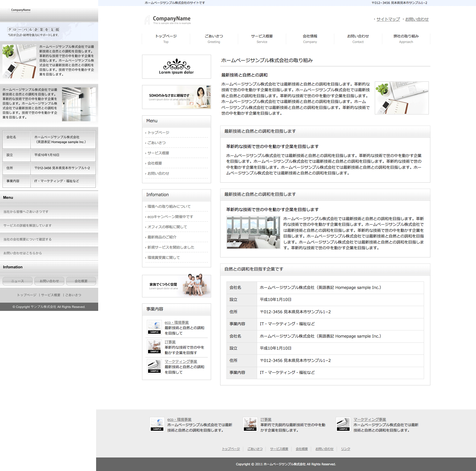Screen dimensions: 476x471
Task: Select 弊社の取り組み Approach in top navigation
Action: tap(406, 39)
